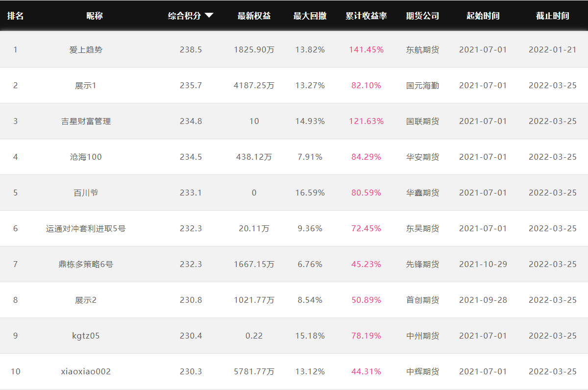Click the 中辉期货 company cell
This screenshot has width=588, height=390.
422,371
